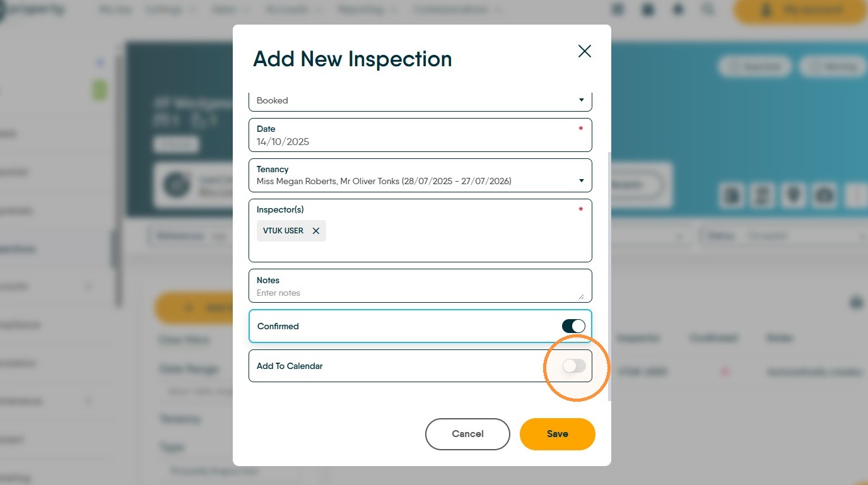Screen dimensions: 868x485
Task: Click the document icon in property header
Action: pyautogui.click(x=732, y=196)
